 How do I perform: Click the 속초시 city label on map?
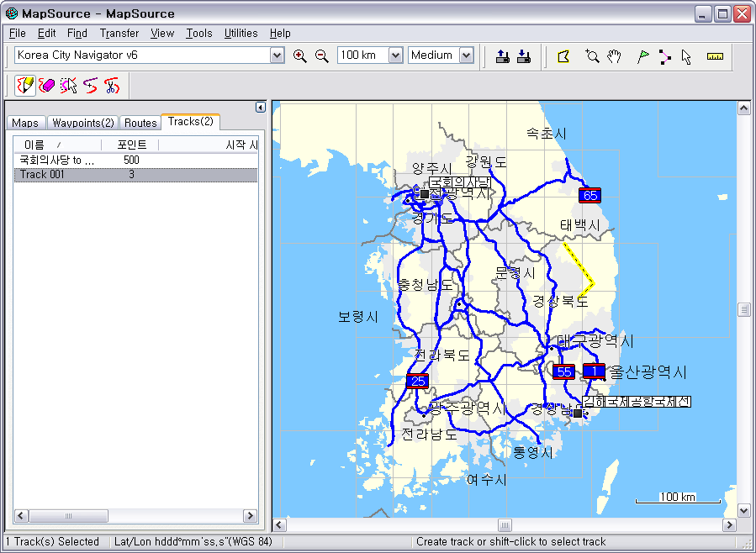(546, 133)
